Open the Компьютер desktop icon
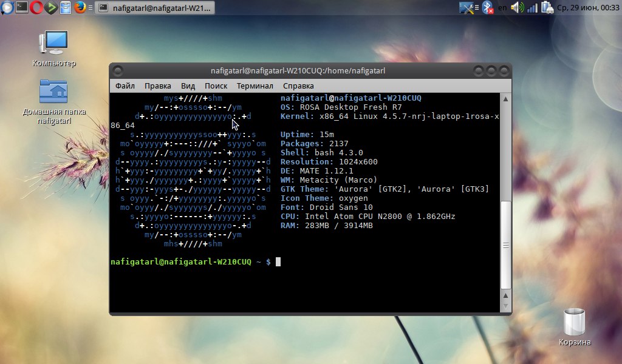This screenshot has height=364, width=622. pyautogui.click(x=54, y=49)
